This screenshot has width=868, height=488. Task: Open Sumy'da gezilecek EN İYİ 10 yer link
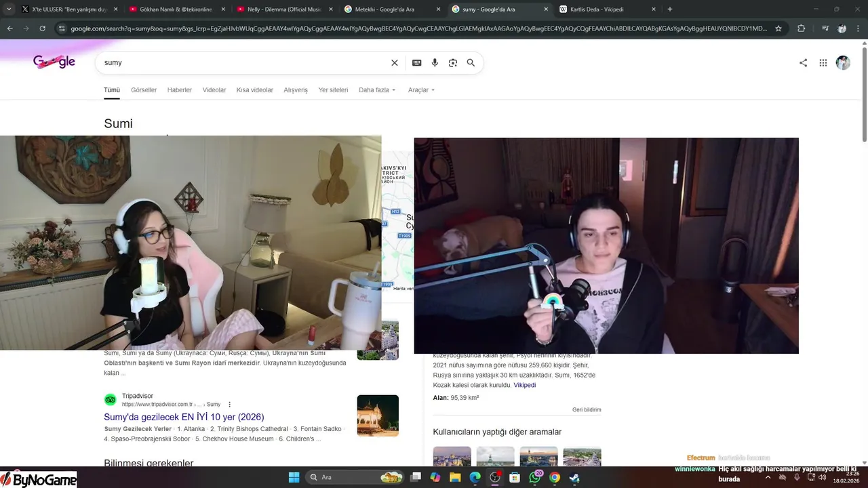click(184, 417)
